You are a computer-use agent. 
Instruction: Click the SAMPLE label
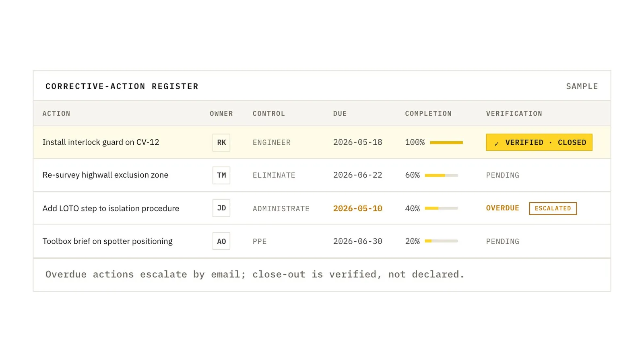[x=582, y=86]
